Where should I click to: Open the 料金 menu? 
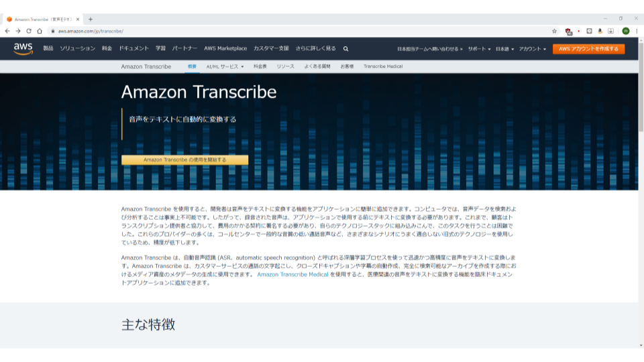pyautogui.click(x=107, y=48)
